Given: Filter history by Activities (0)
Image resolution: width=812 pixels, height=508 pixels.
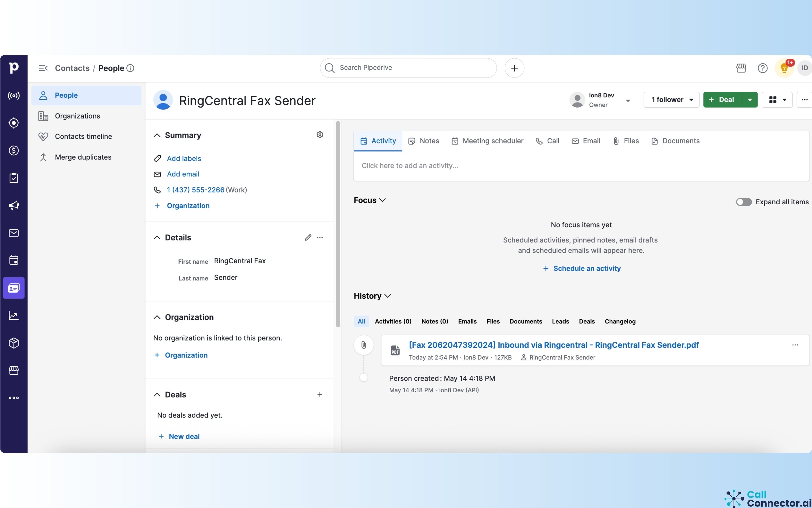Looking at the screenshot, I should point(393,321).
